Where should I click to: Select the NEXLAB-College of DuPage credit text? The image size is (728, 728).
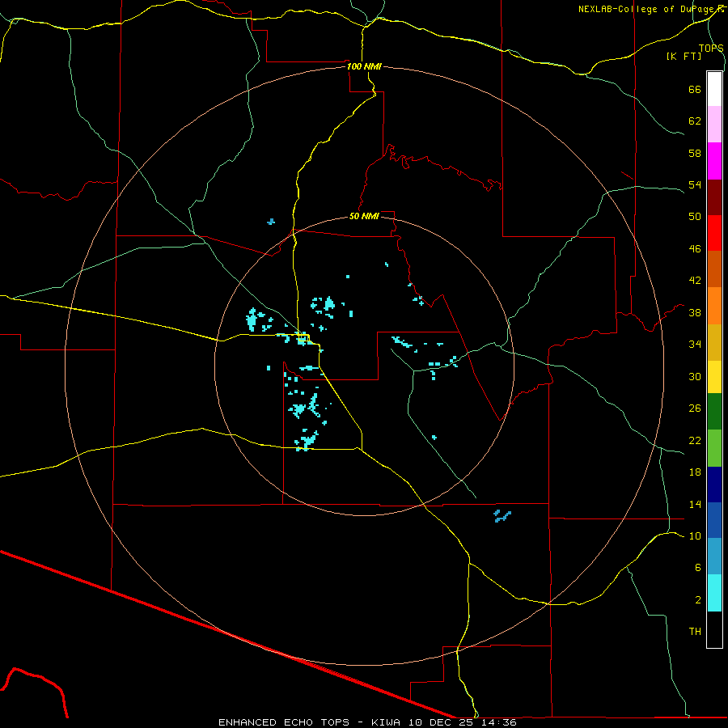click(651, 9)
